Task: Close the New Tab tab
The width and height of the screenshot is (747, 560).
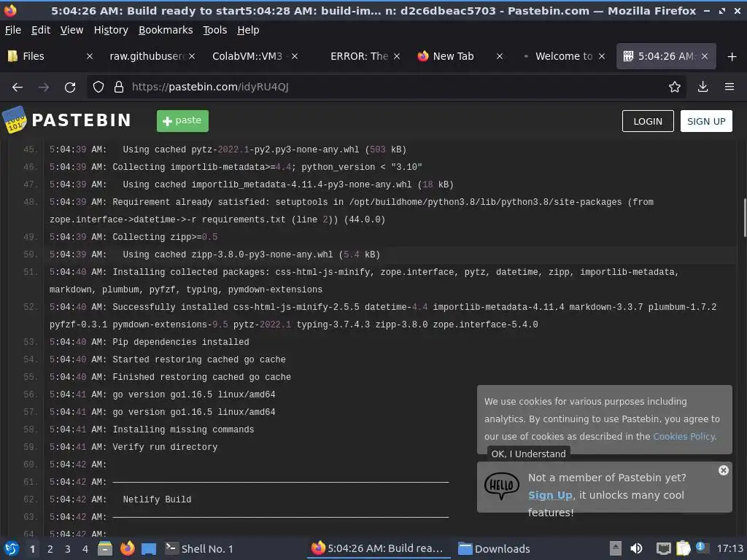Action: [500, 56]
